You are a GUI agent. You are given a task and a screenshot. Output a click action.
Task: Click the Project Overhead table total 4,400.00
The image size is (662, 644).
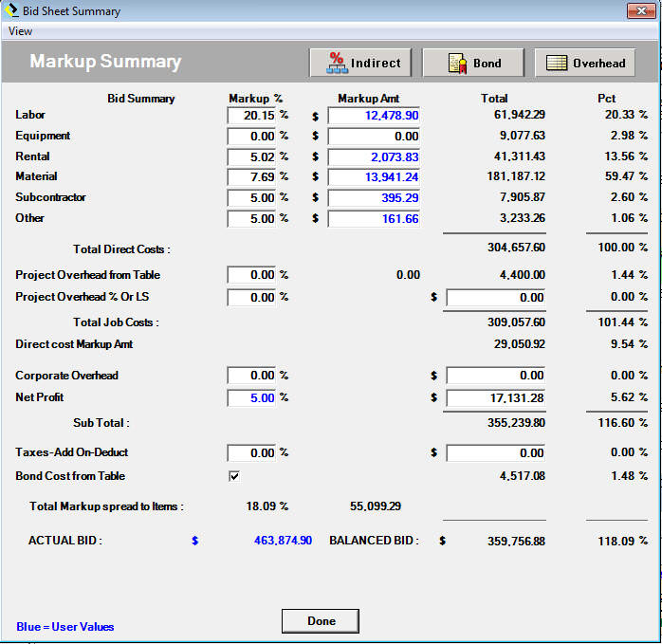click(523, 275)
